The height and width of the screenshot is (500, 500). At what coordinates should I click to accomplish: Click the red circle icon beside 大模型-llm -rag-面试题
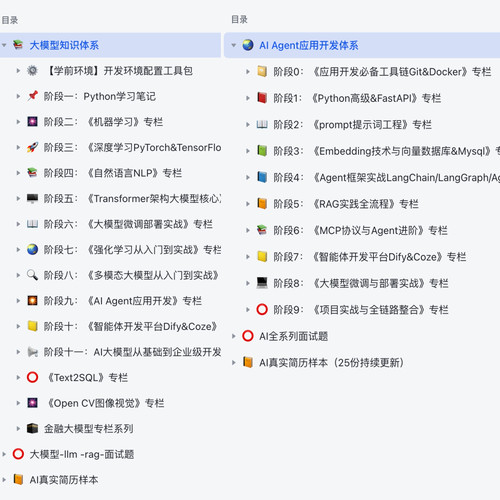tap(18, 454)
